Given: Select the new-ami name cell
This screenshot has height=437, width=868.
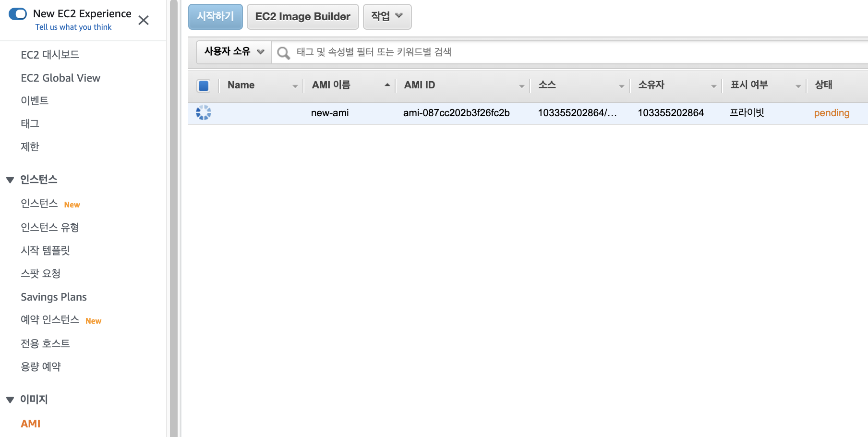Looking at the screenshot, I should [x=330, y=113].
